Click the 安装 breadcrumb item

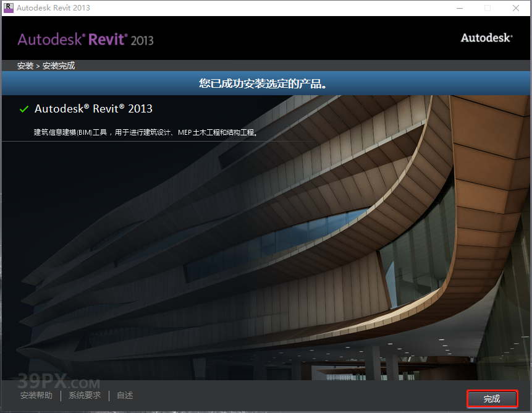pos(25,65)
